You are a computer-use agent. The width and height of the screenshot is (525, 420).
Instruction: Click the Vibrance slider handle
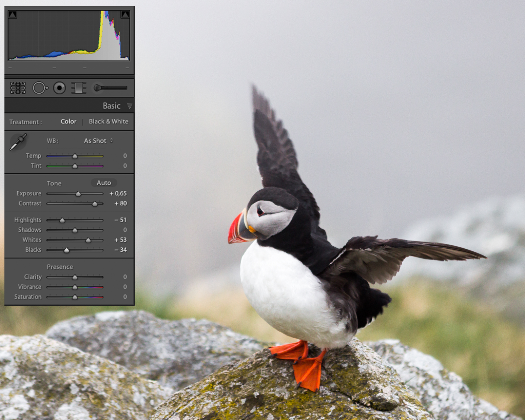click(75, 287)
